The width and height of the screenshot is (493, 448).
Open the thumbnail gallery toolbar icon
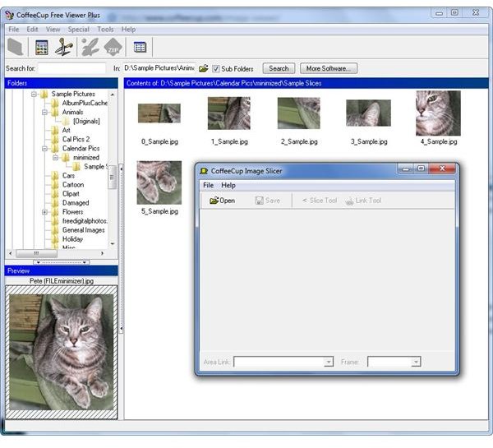coord(42,48)
